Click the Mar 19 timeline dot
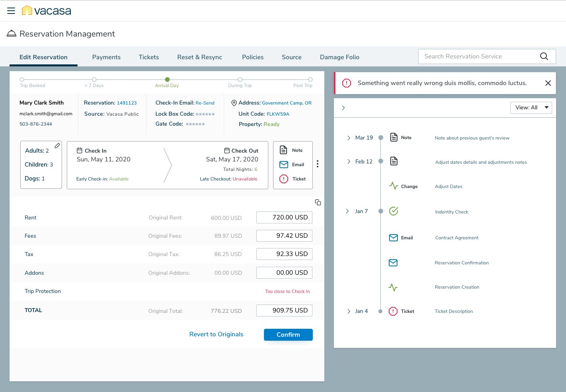The width and height of the screenshot is (566, 392). click(x=380, y=138)
